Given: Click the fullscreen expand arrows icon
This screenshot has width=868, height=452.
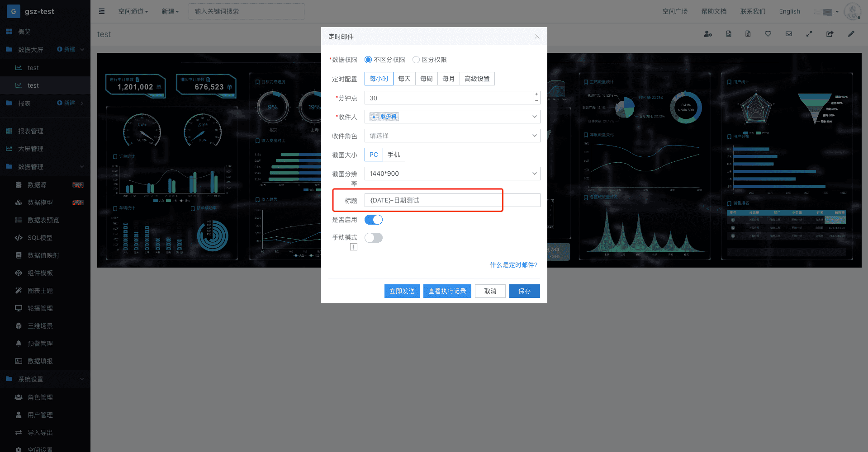Looking at the screenshot, I should (809, 34).
